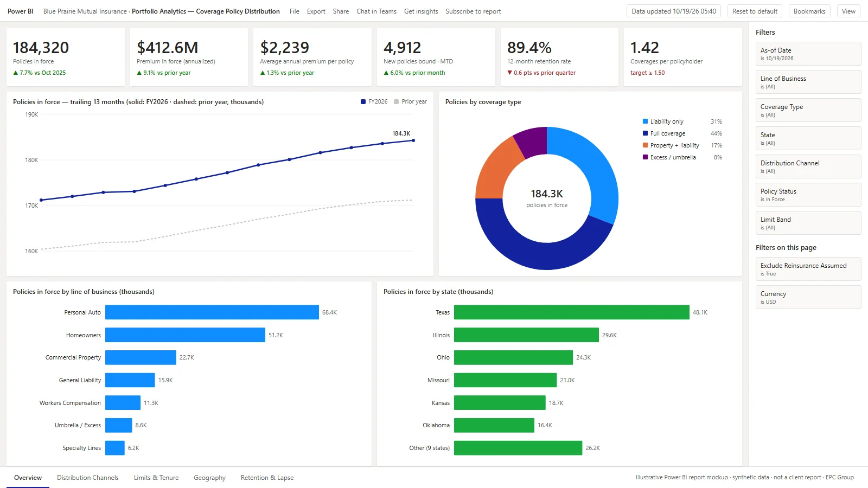Expand the Coverage Type filter card
The width and height of the screenshot is (868, 488).
808,110
